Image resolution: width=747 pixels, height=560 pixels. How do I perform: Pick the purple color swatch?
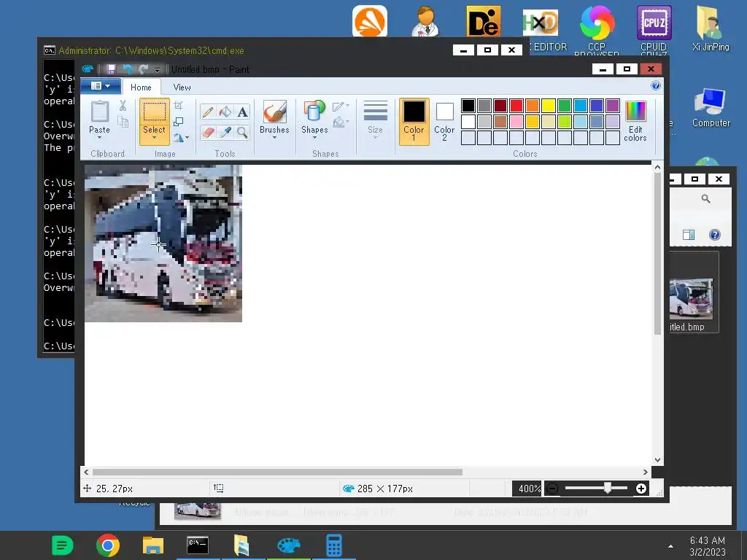(x=613, y=105)
